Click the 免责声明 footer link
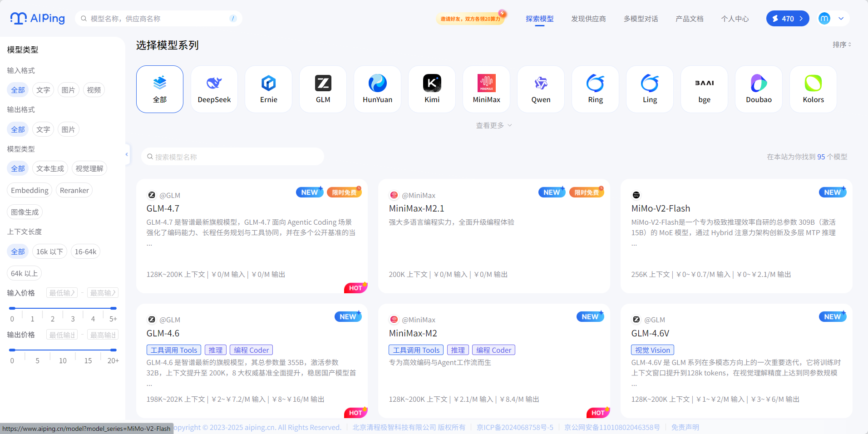The image size is (868, 434). pyautogui.click(x=686, y=427)
